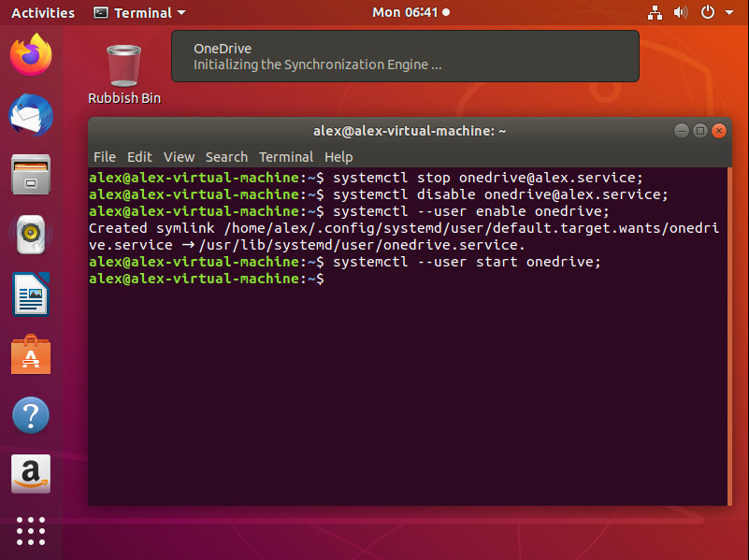Launch Amazon from the dock
The width and height of the screenshot is (749, 560).
tap(31, 474)
